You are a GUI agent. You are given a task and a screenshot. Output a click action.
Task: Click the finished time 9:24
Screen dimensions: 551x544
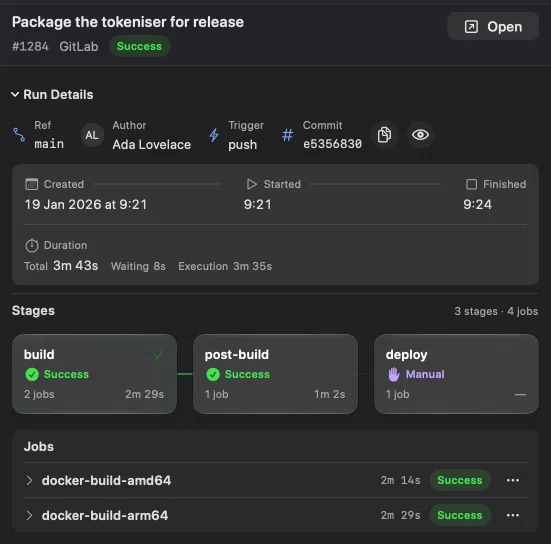click(x=477, y=205)
